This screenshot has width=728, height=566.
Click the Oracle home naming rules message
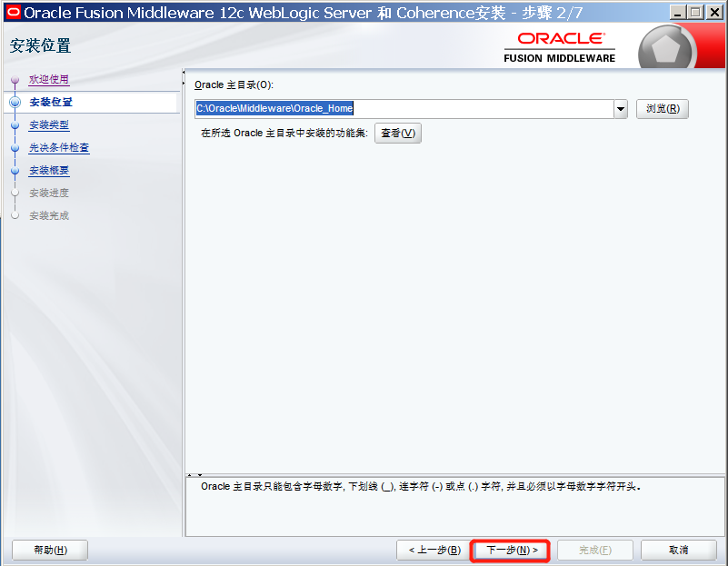420,486
